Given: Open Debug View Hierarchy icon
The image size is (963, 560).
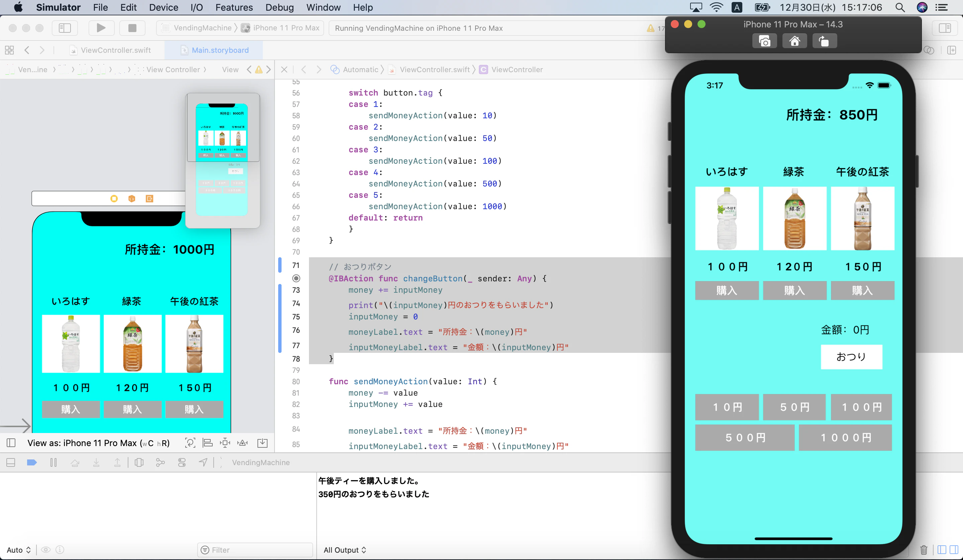Looking at the screenshot, I should tap(139, 462).
